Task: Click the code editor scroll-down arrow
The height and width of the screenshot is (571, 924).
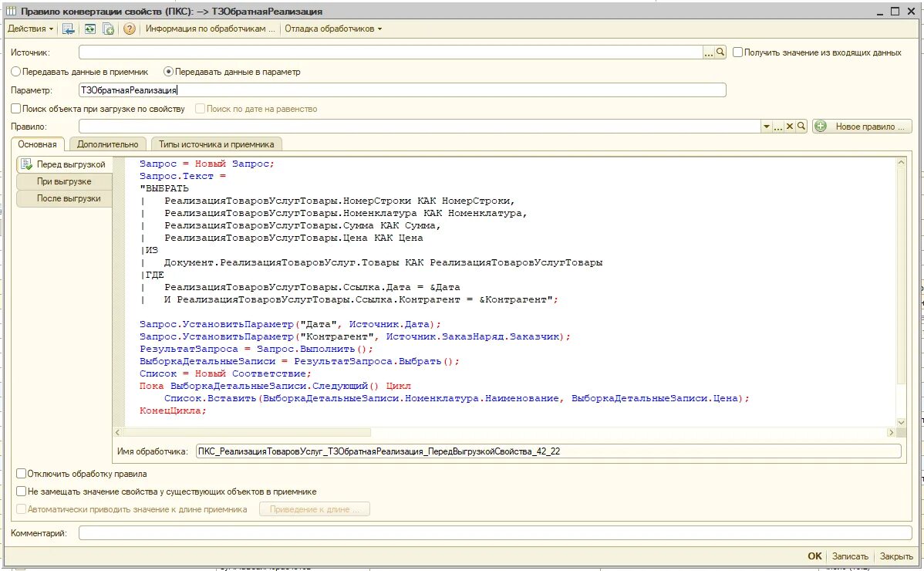Action: click(x=901, y=422)
